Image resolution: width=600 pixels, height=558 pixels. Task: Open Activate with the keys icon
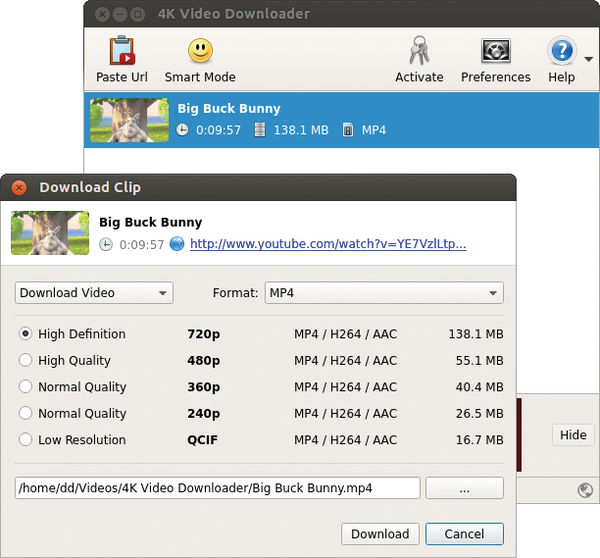click(419, 50)
